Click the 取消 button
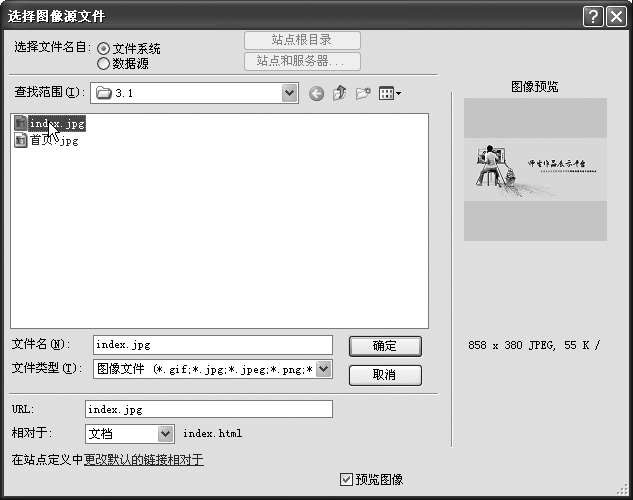The image size is (633, 500). tap(385, 375)
